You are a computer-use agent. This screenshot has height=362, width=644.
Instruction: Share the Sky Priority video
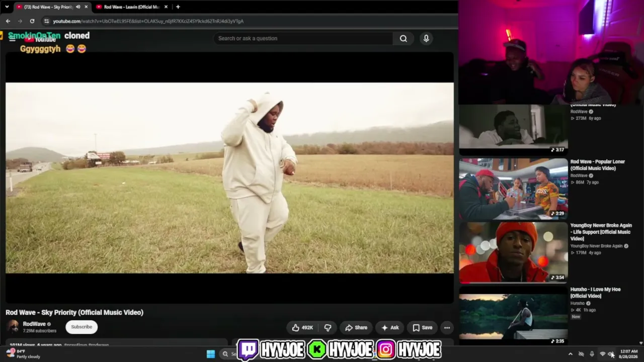coord(356,327)
